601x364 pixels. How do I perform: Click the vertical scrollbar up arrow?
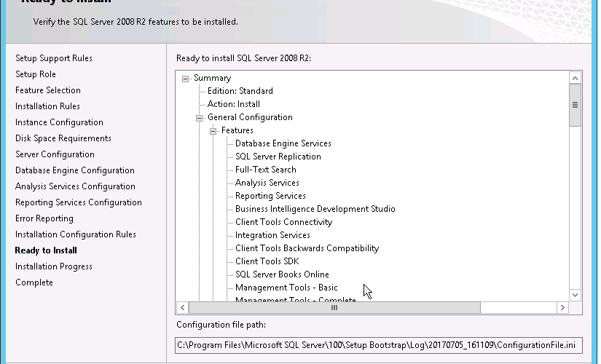tap(575, 79)
